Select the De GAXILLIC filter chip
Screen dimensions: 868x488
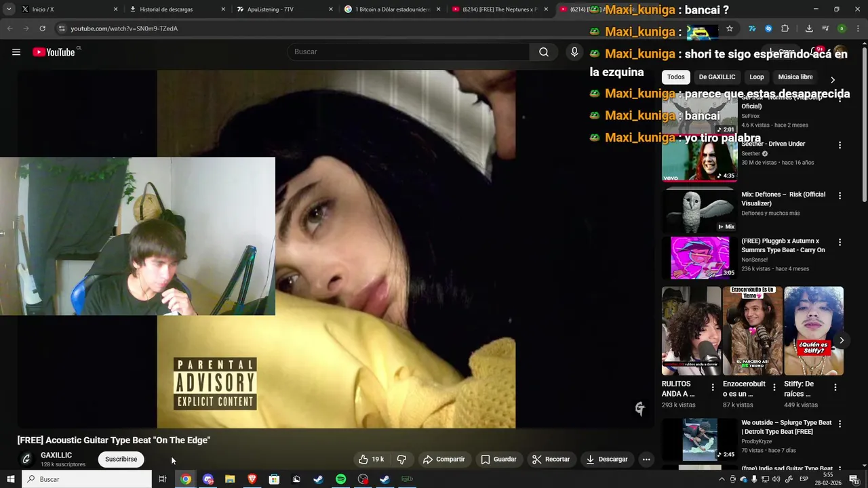[x=717, y=77]
